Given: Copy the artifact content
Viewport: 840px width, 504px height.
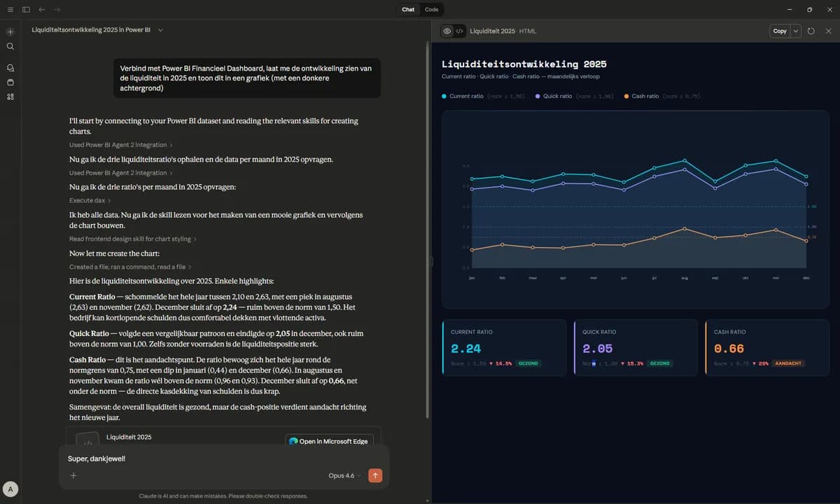Looking at the screenshot, I should pyautogui.click(x=779, y=31).
